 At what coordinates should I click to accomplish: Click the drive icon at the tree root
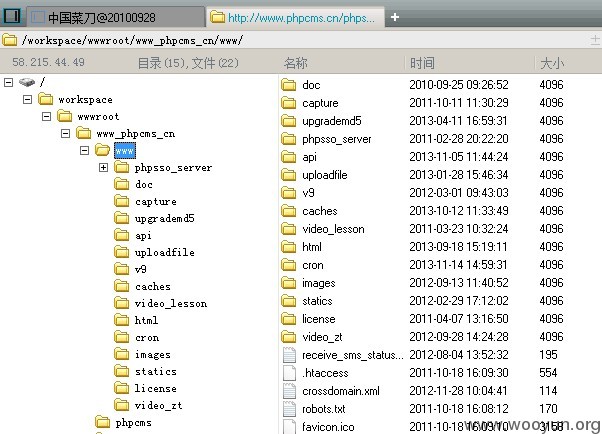click(27, 82)
